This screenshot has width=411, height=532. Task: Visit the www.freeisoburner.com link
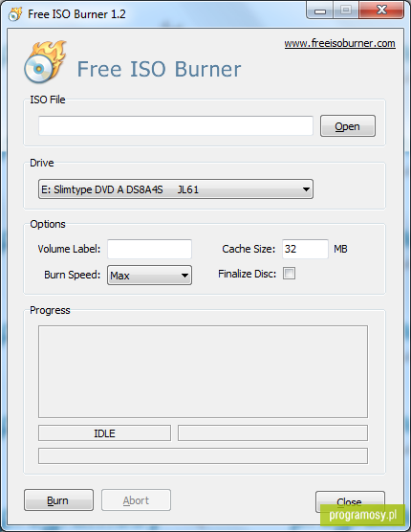click(339, 43)
